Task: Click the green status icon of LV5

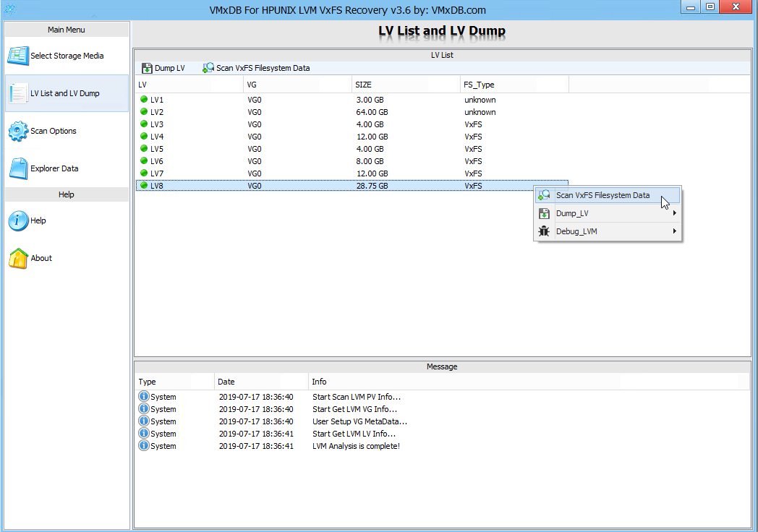Action: [144, 149]
